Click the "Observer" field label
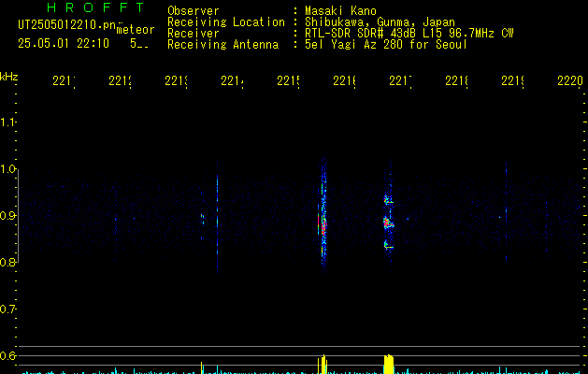 [194, 11]
